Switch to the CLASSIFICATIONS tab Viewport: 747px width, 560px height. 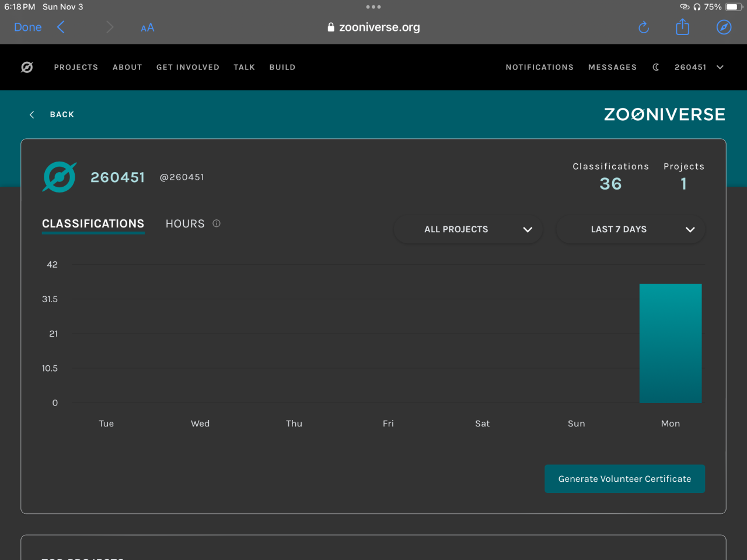[x=93, y=224]
